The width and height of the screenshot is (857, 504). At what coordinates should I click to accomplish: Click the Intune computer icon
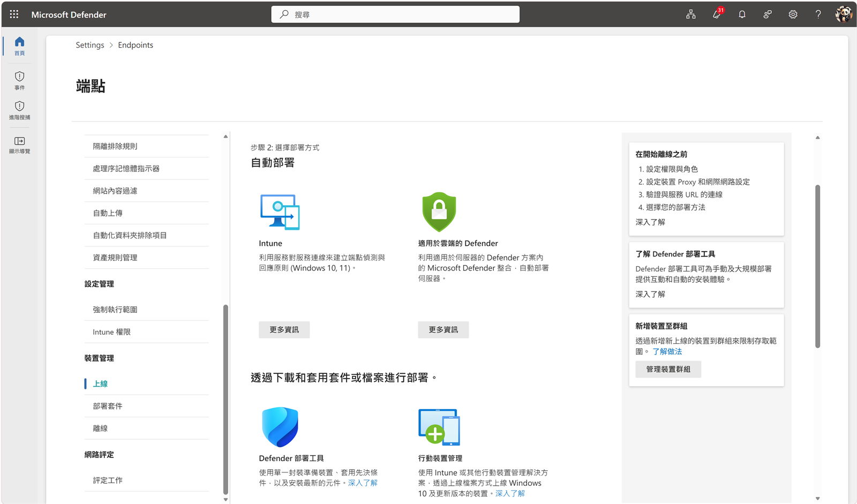point(280,212)
